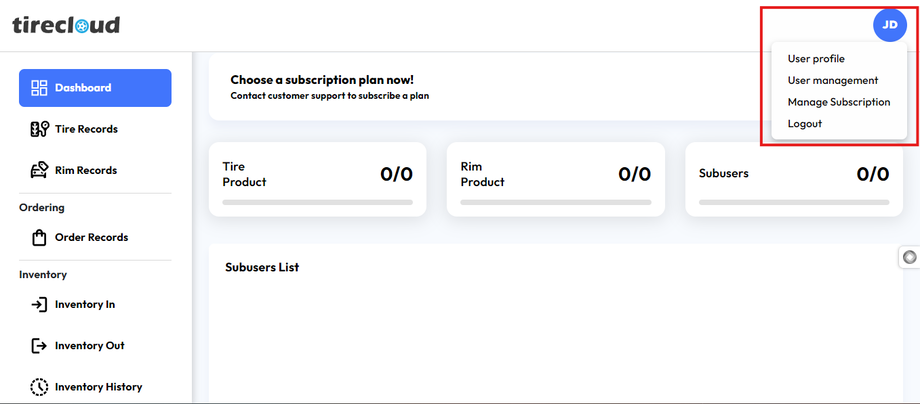
Task: Choose Logout from the dropdown
Action: tap(804, 124)
